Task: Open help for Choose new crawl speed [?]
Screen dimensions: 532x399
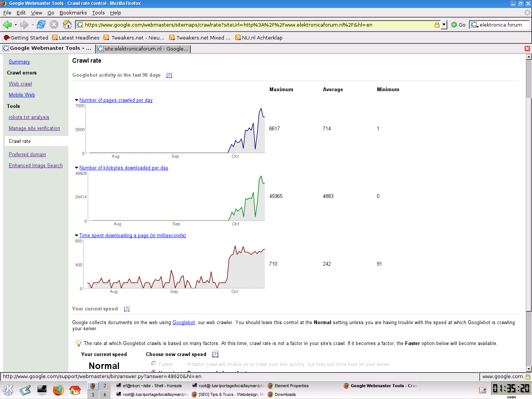Action: 215,355
